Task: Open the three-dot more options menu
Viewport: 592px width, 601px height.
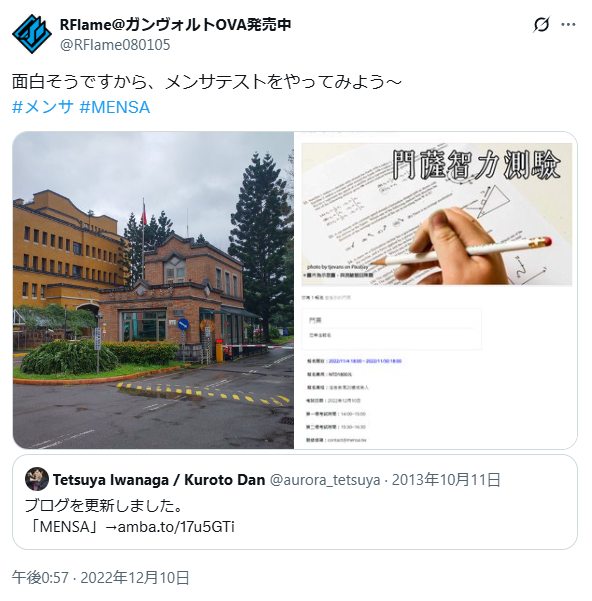Action: [568, 25]
